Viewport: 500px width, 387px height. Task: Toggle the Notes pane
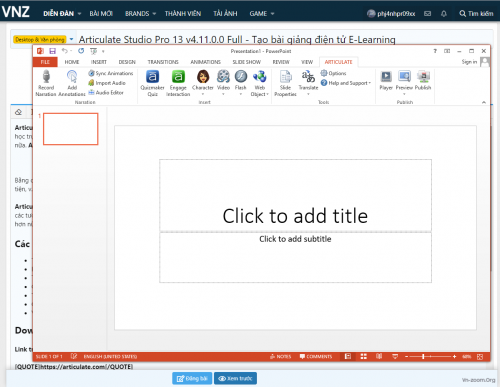(x=280, y=356)
